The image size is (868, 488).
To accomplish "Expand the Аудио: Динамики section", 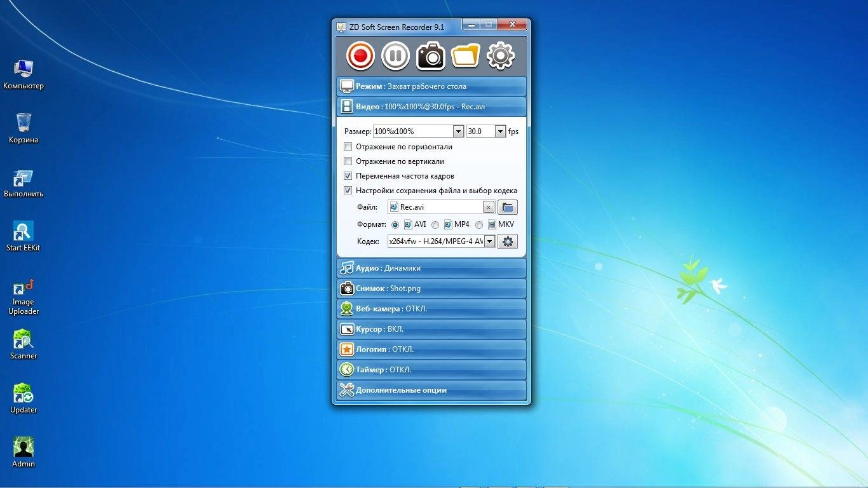I will pyautogui.click(x=431, y=268).
